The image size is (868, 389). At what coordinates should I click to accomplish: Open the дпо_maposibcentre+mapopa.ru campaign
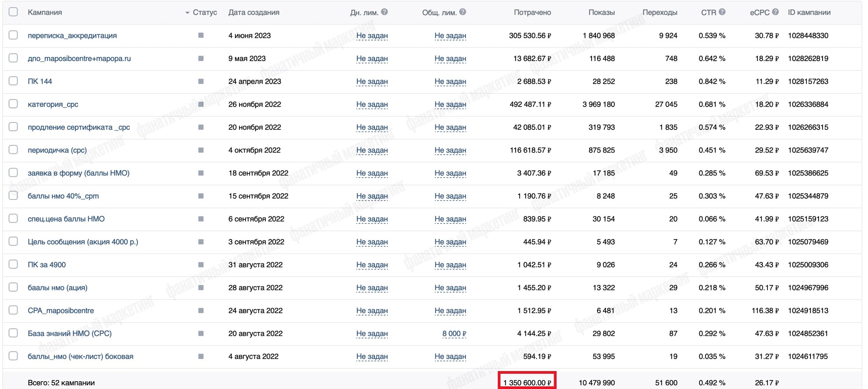[79, 58]
